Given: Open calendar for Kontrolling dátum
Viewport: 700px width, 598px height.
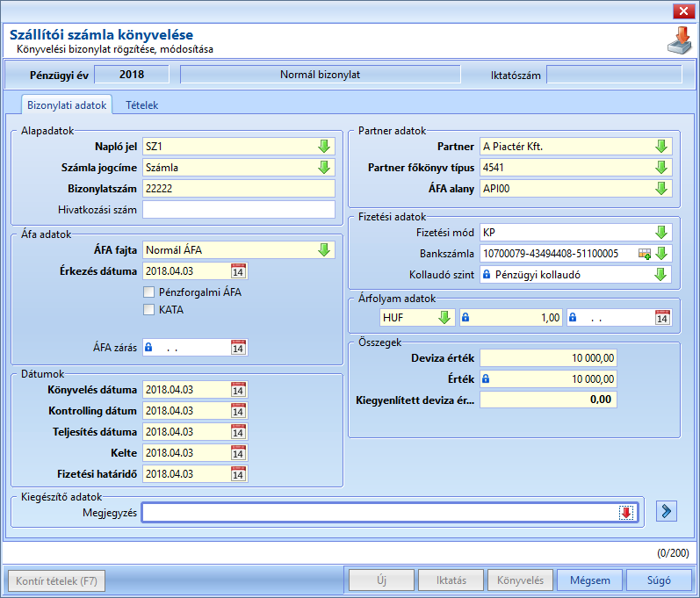Looking at the screenshot, I should (x=238, y=411).
